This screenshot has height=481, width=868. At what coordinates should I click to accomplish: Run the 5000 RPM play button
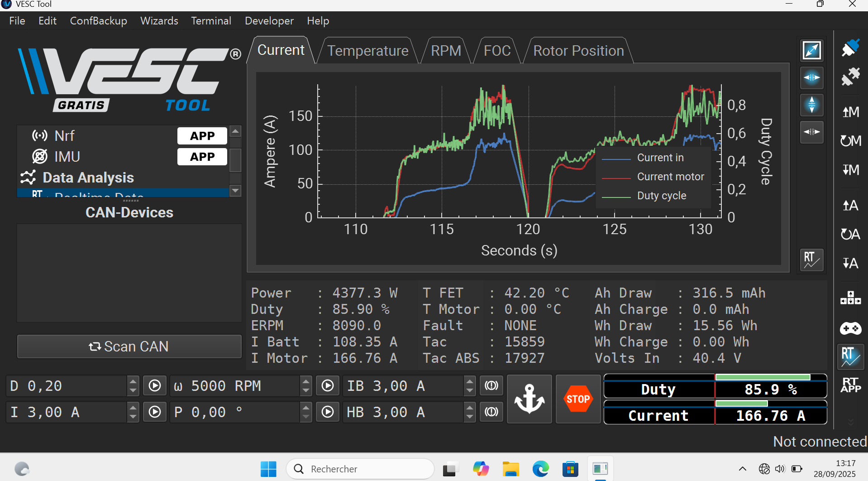(328, 386)
